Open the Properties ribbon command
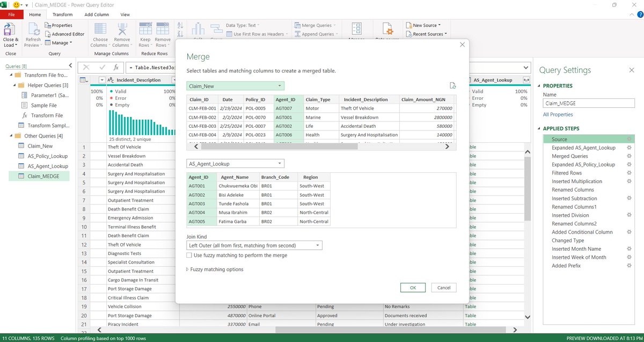This screenshot has height=342, width=644. click(x=58, y=25)
